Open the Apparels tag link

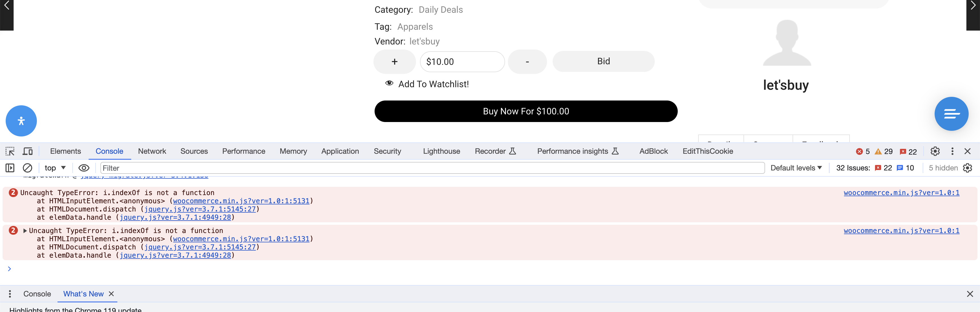[415, 27]
